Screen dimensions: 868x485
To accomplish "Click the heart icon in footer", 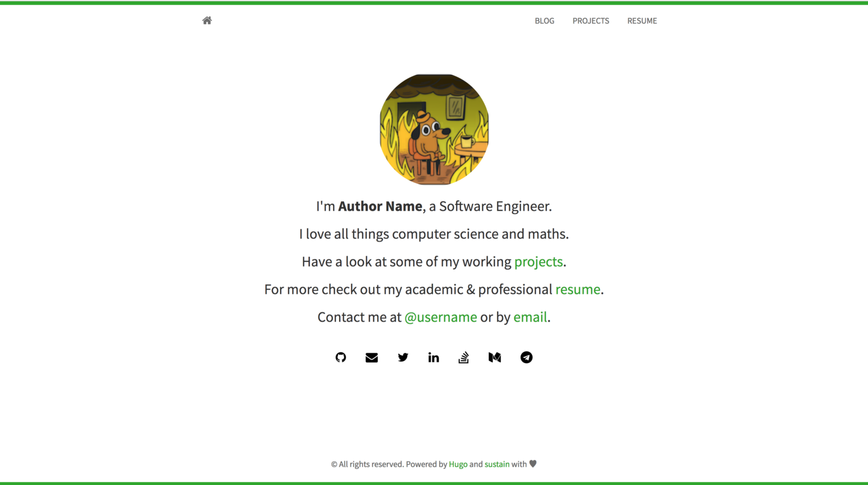I will pyautogui.click(x=533, y=464).
